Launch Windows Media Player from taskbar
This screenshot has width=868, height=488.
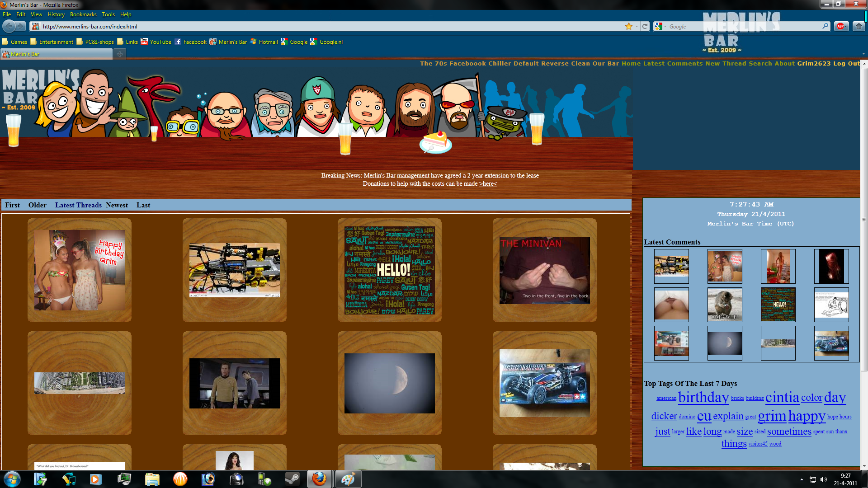[x=95, y=479]
